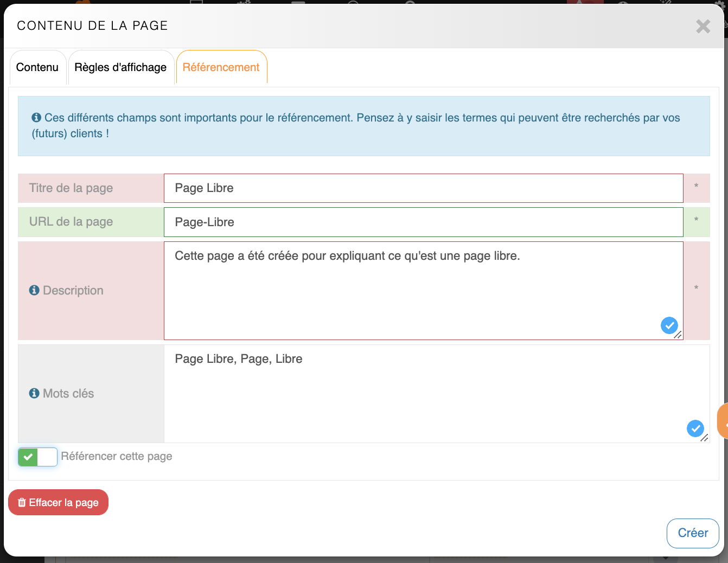Click the orange side tab at the right edge
728x563 pixels.
(x=723, y=420)
